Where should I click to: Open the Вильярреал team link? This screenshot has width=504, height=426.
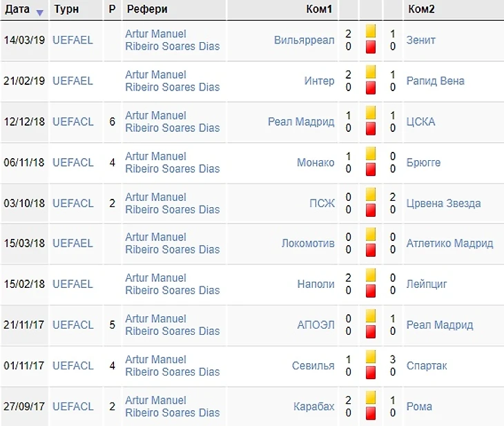point(304,40)
